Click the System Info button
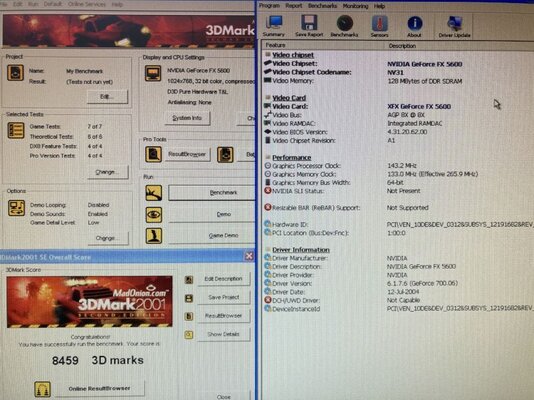The image size is (534, 400). point(187,118)
